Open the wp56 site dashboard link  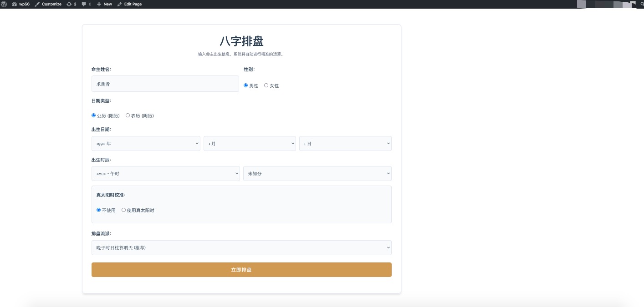click(21, 4)
